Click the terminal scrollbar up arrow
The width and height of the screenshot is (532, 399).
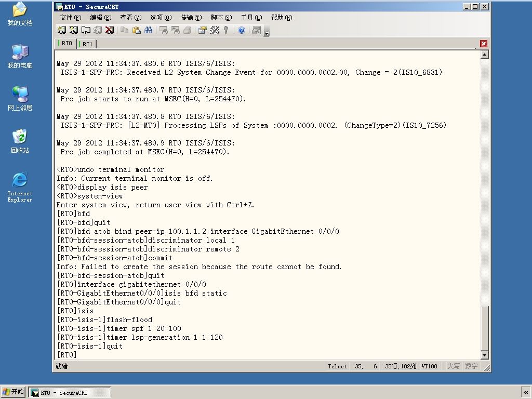tap(485, 55)
